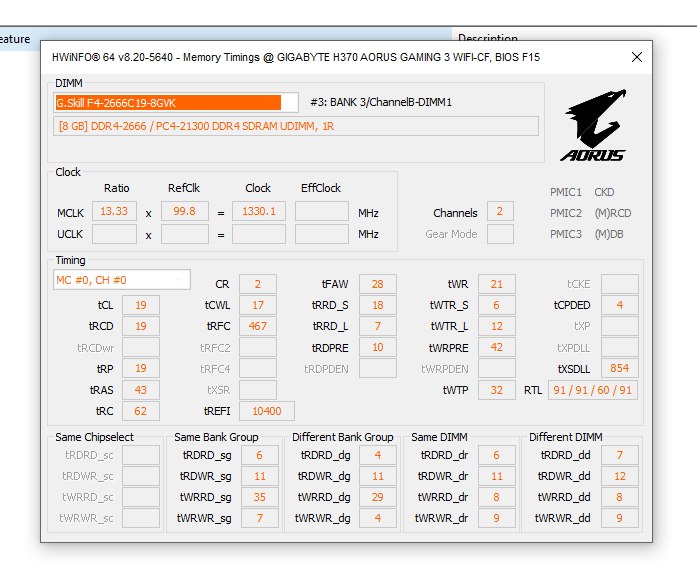The height and width of the screenshot is (567, 697).
Task: Click the empty MCLK EffClock field
Action: coord(322,211)
